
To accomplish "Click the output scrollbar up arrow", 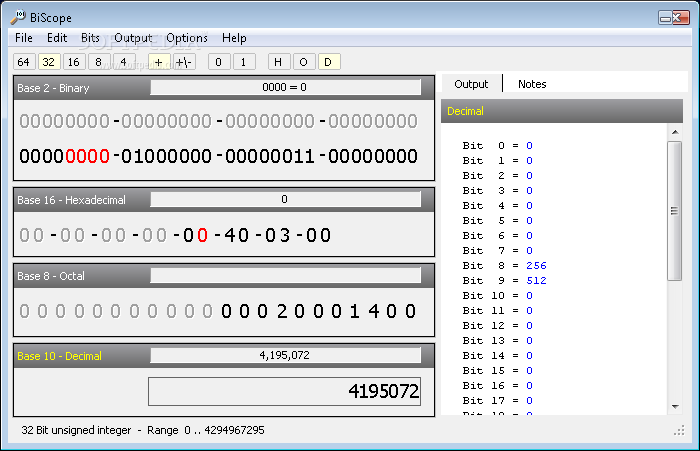I will point(675,132).
